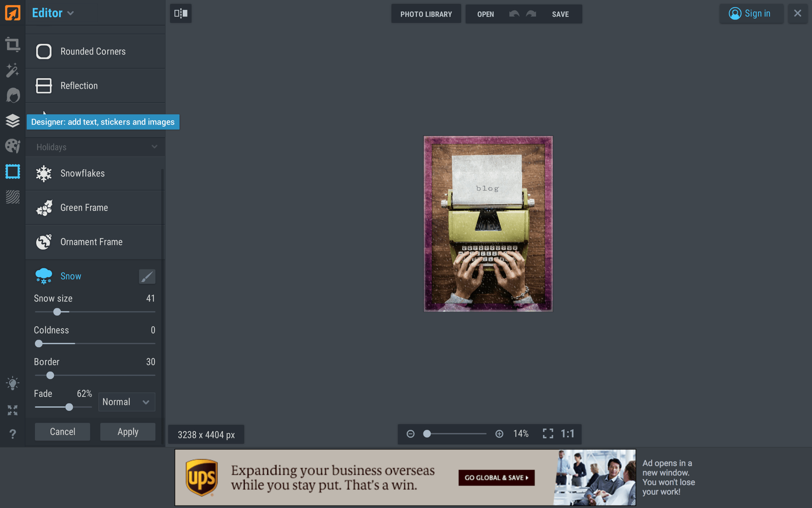Apply the Snow frame effect
The width and height of the screenshot is (812, 508).
[x=127, y=432]
